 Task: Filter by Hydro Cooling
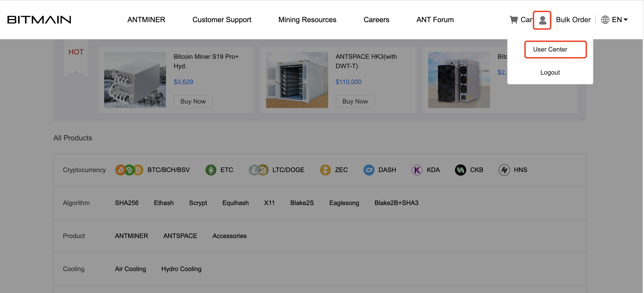[181, 269]
